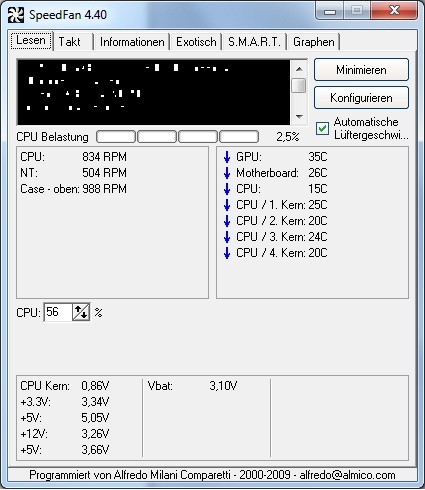The width and height of the screenshot is (425, 490).
Task: Click the down arrow icon beside Motherboard temperature
Action: [227, 173]
